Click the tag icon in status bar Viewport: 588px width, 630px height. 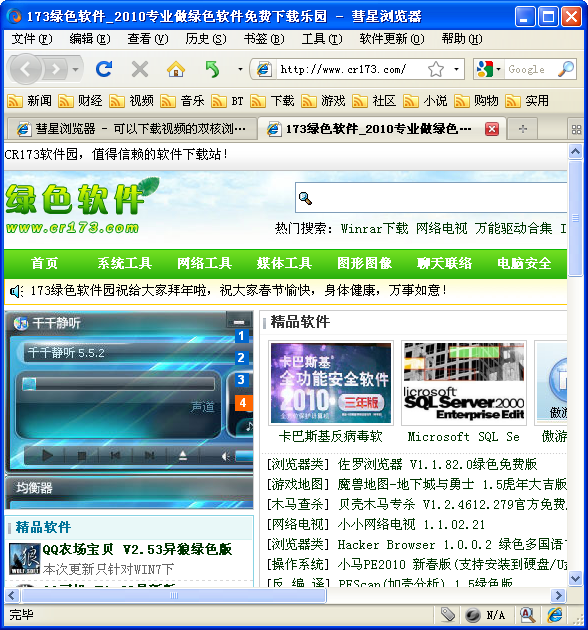(448, 615)
